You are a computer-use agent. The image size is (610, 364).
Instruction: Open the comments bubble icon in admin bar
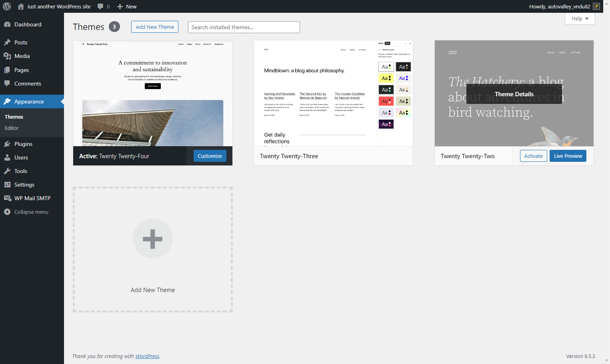[x=100, y=6]
